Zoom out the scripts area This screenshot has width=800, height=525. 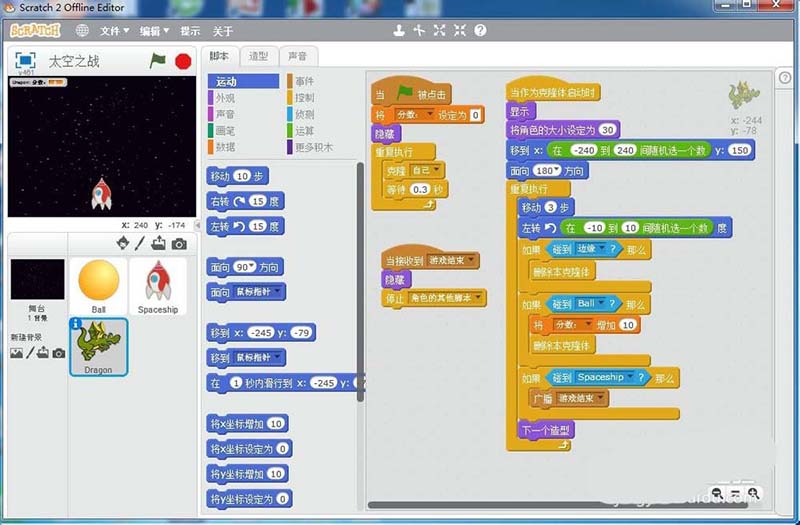[x=717, y=493]
